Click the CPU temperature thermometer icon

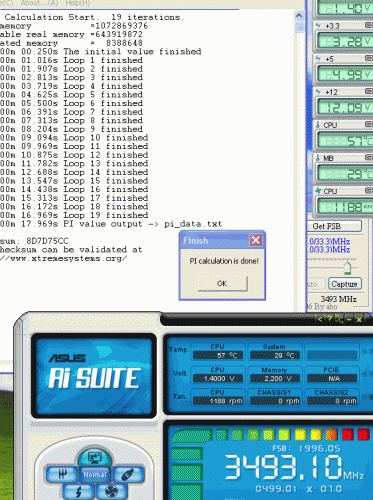(318, 125)
